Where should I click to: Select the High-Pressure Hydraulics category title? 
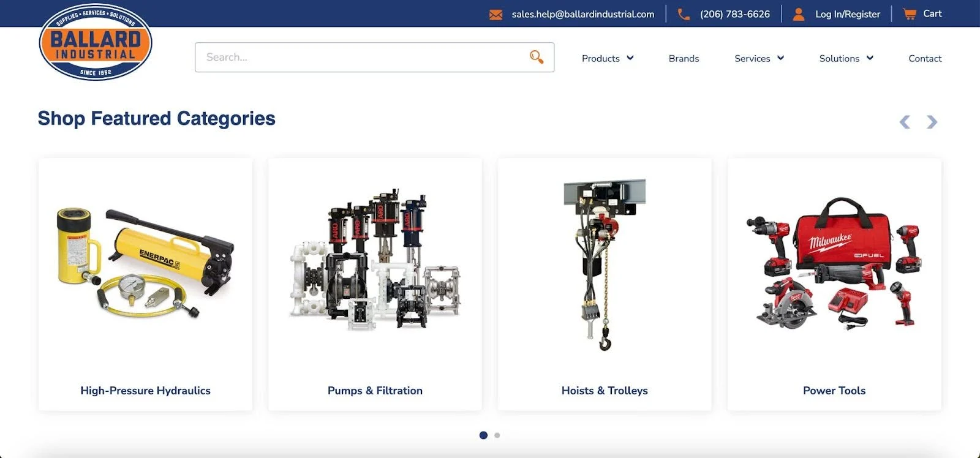(x=145, y=391)
